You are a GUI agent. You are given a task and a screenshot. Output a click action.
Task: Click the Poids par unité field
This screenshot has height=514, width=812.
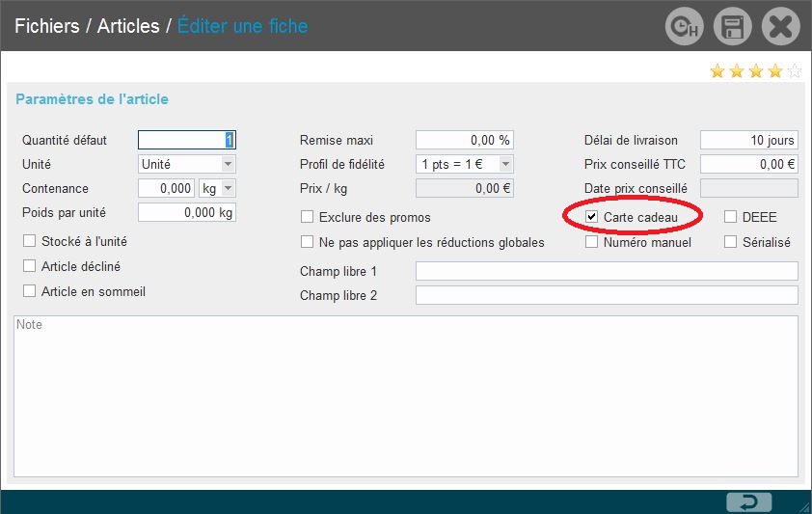point(187,212)
